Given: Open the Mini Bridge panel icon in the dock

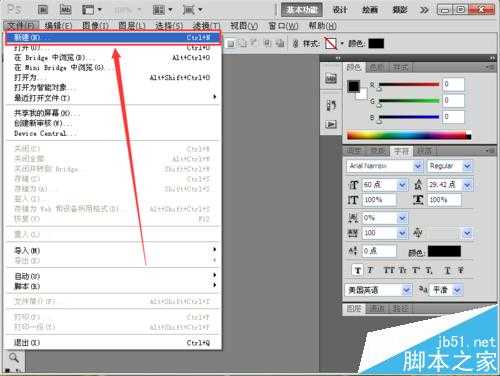Looking at the screenshot, I should [331, 79].
